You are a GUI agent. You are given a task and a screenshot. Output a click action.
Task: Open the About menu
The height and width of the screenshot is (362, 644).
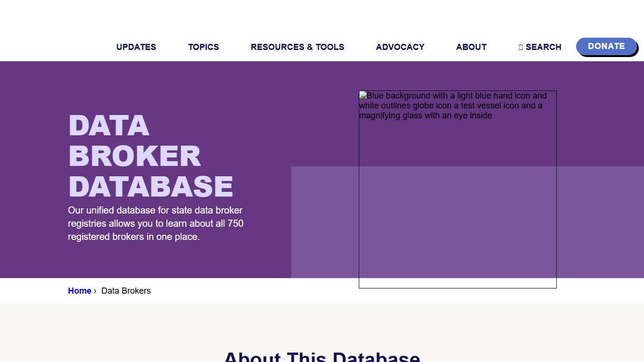tap(471, 47)
